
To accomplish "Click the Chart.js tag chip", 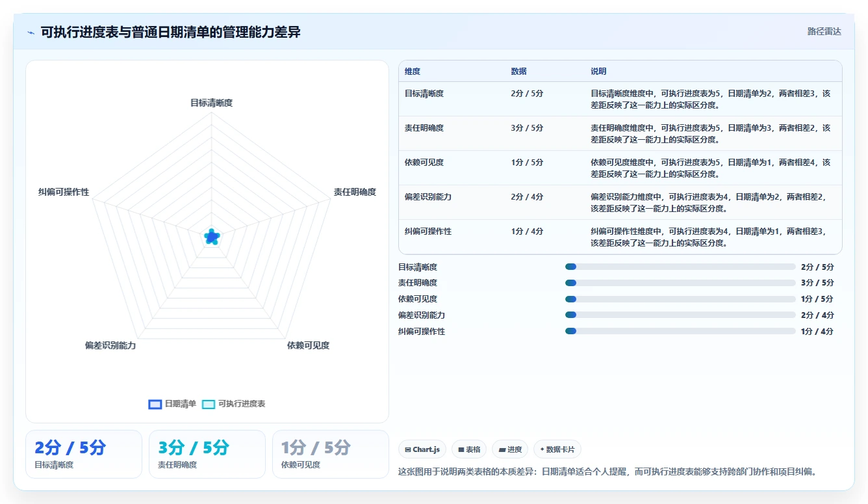I will coord(422,449).
